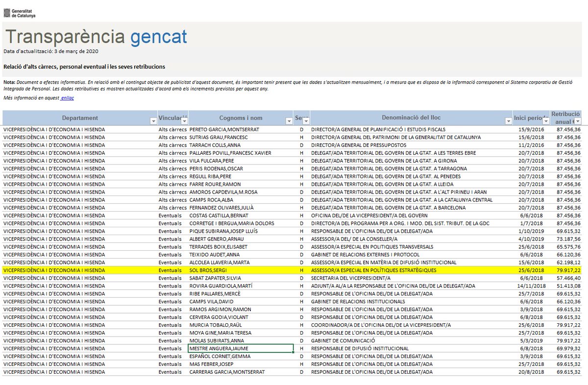Select cell PALLARES POVILL,FRANCESC XAVIER
Viewport: 588px width, 385px height.
[x=241, y=153]
